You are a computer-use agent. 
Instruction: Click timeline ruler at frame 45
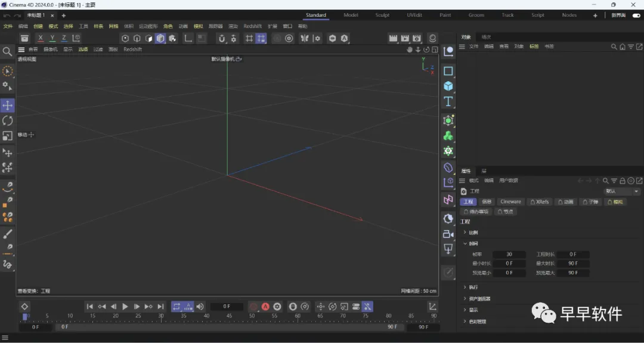229,316
